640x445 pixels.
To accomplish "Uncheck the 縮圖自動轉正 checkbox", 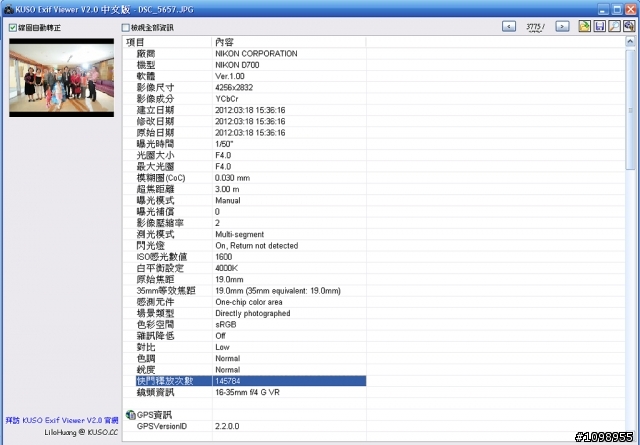I will tap(13, 28).
